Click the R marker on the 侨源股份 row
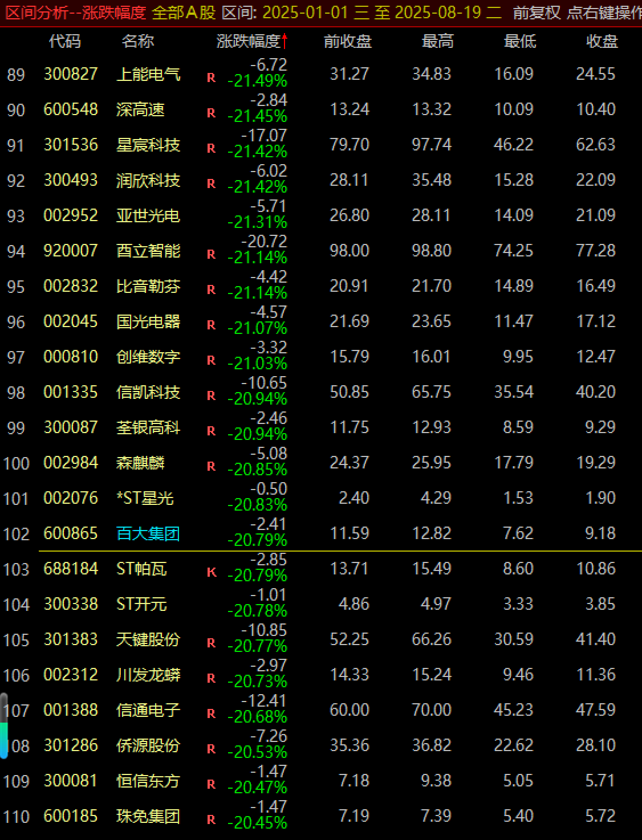This screenshot has width=642, height=840. tap(212, 749)
